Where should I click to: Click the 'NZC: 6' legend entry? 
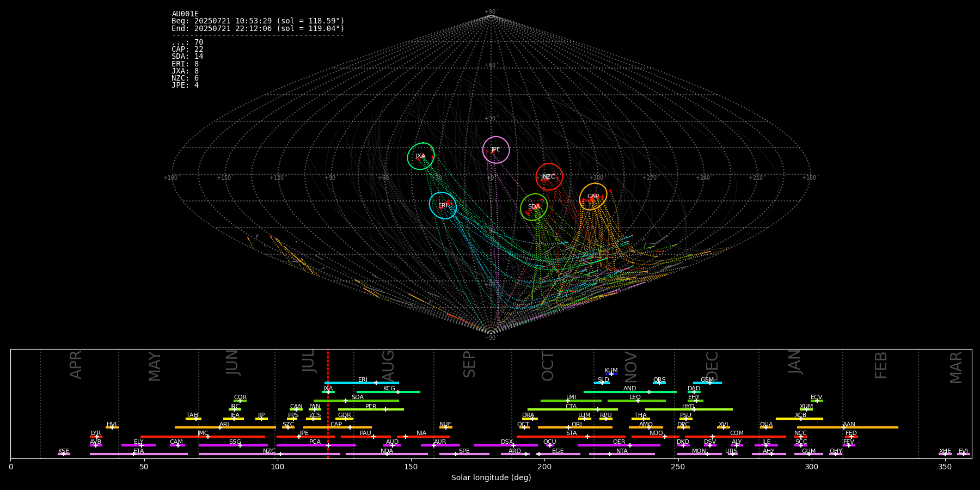click(x=185, y=78)
